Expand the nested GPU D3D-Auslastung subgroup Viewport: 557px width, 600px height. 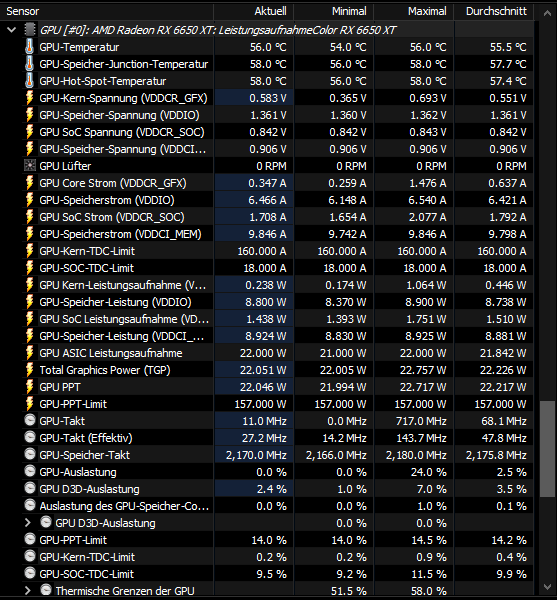(x=28, y=523)
